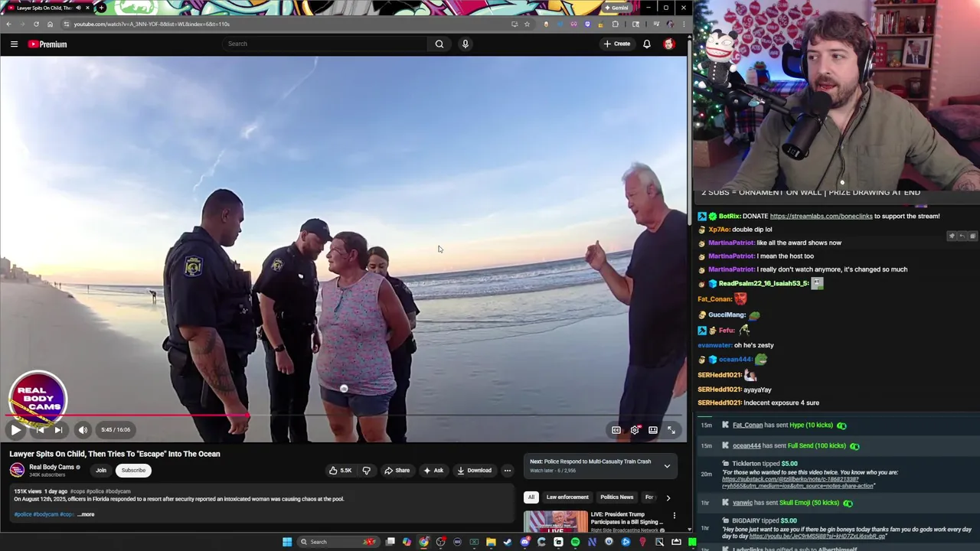Open File Explorer from the taskbar
Screen dimensions: 980x551
(491, 542)
